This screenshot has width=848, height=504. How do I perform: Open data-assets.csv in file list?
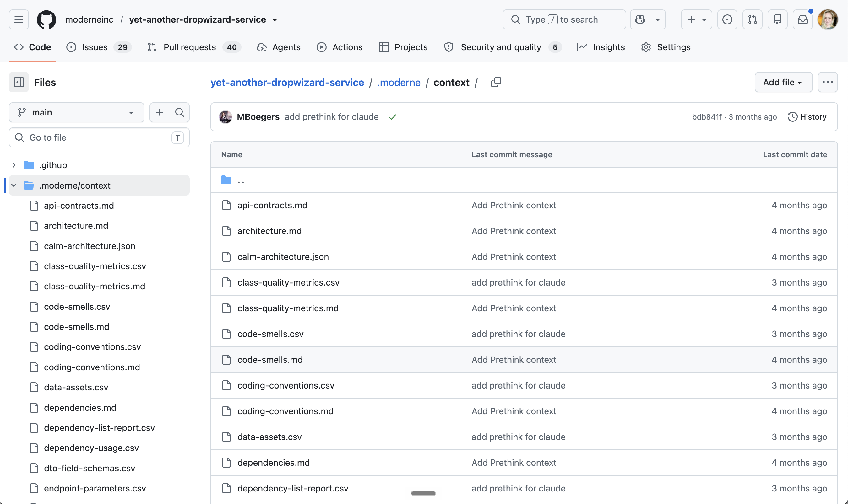click(x=269, y=437)
